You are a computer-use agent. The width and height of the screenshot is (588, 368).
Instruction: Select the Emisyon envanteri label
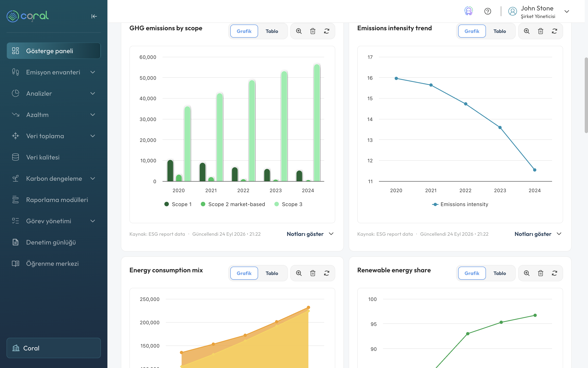53,72
